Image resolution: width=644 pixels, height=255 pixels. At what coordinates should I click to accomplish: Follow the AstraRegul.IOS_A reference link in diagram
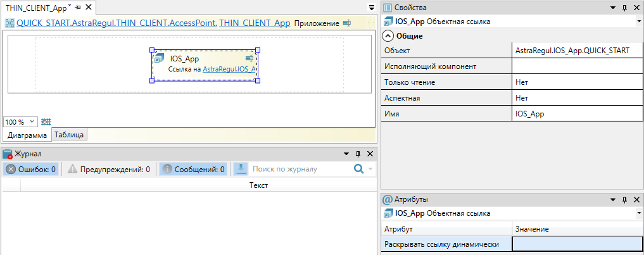(229, 69)
